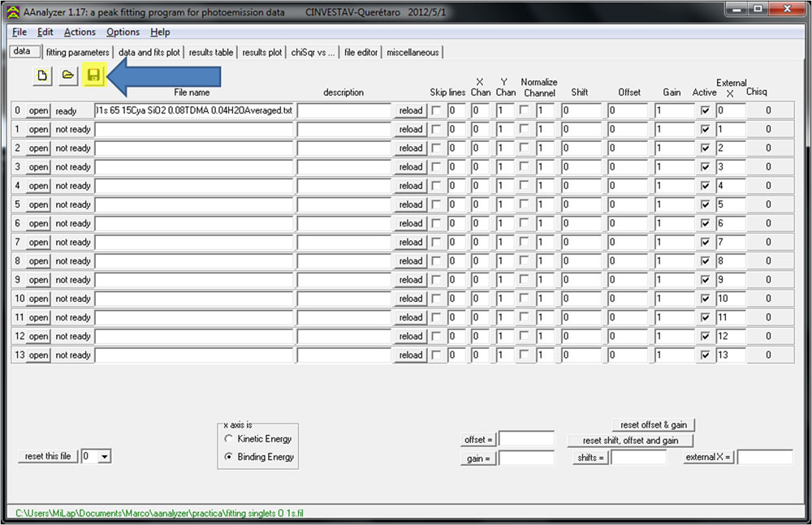Click open button for row 5

38,204
